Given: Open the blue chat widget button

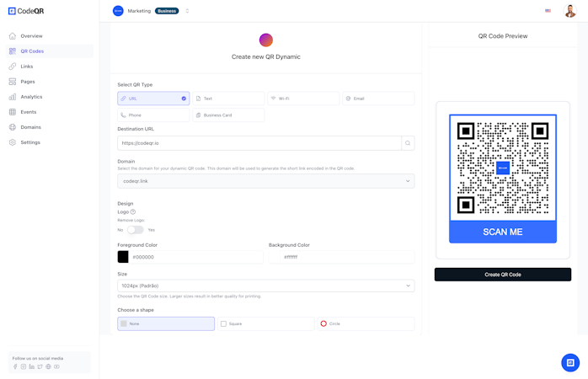Looking at the screenshot, I should point(570,362).
